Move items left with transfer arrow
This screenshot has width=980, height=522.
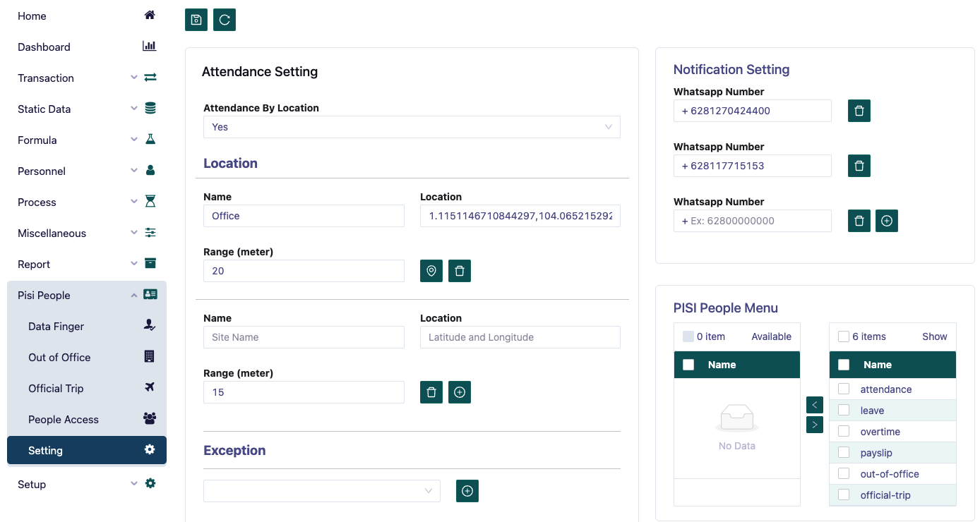814,405
